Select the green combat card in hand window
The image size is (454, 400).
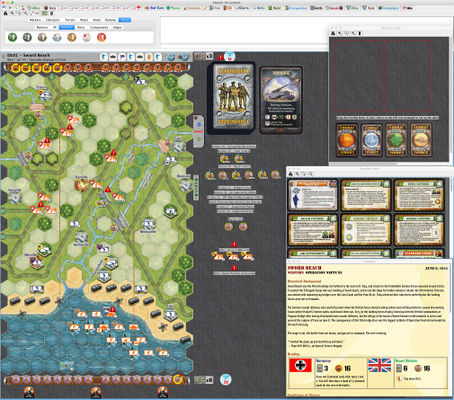[396, 140]
